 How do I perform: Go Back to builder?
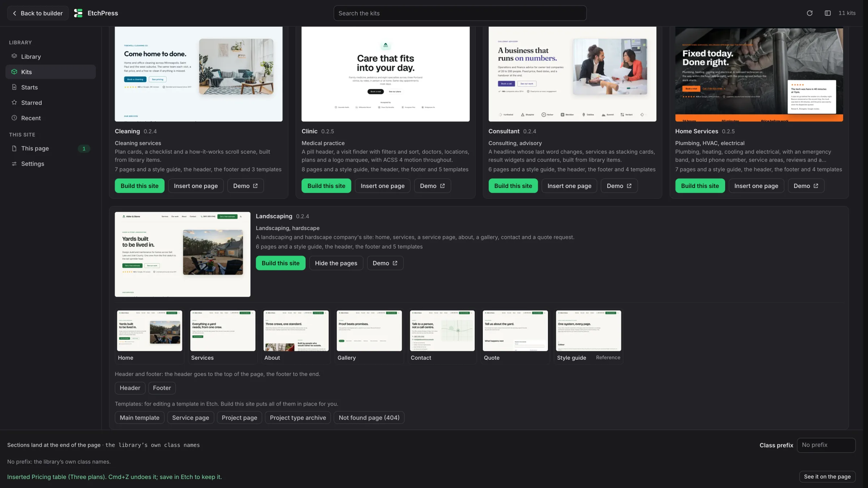tap(38, 13)
